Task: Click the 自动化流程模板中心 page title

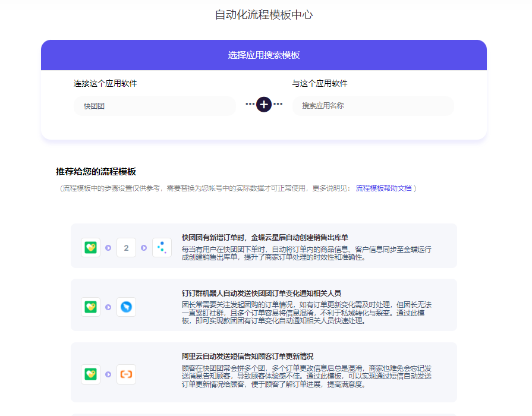Action: [264, 15]
